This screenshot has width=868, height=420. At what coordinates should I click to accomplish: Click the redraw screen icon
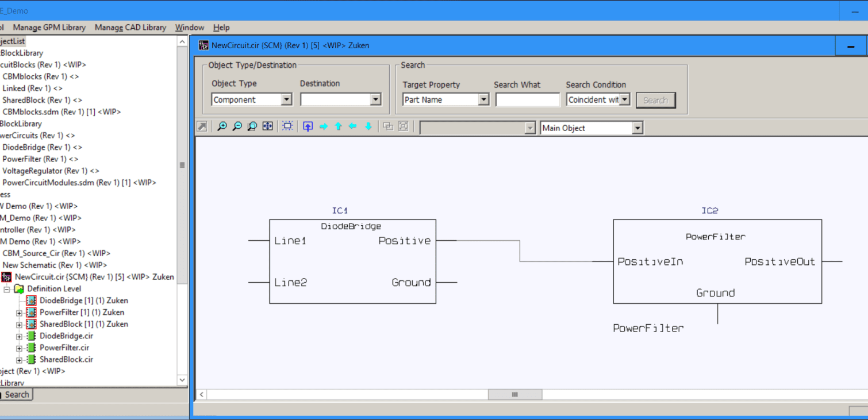(287, 126)
